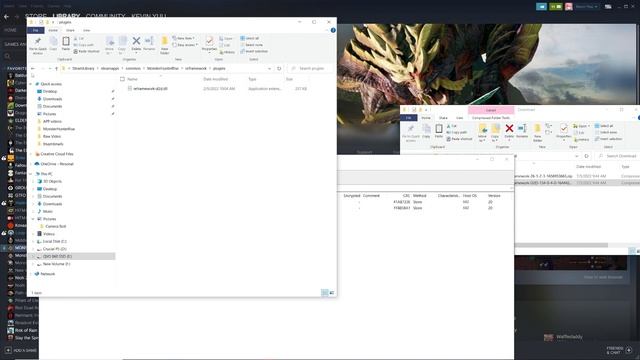Click ADD A GAME in Steam
Image resolution: width=640 pixels, height=360 pixels.
[21, 350]
